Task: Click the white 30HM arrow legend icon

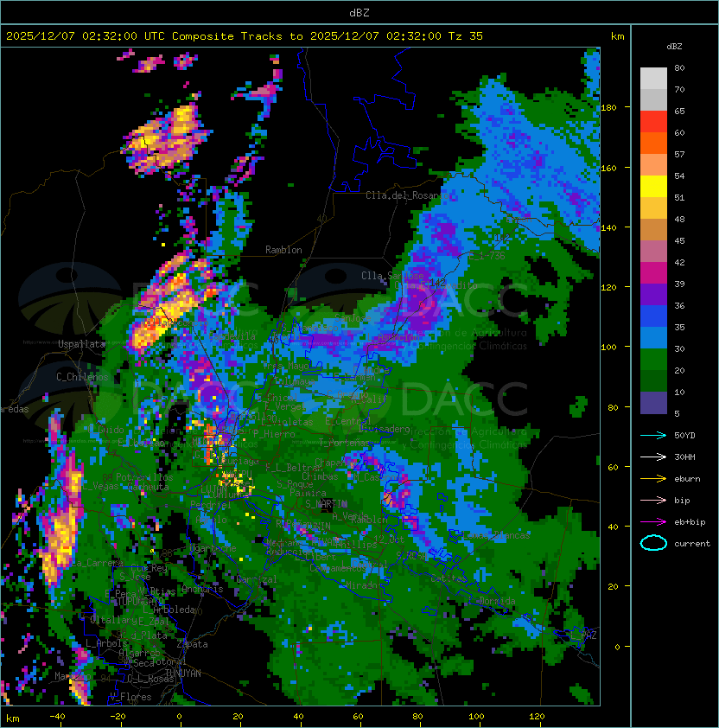Action: 653,457
